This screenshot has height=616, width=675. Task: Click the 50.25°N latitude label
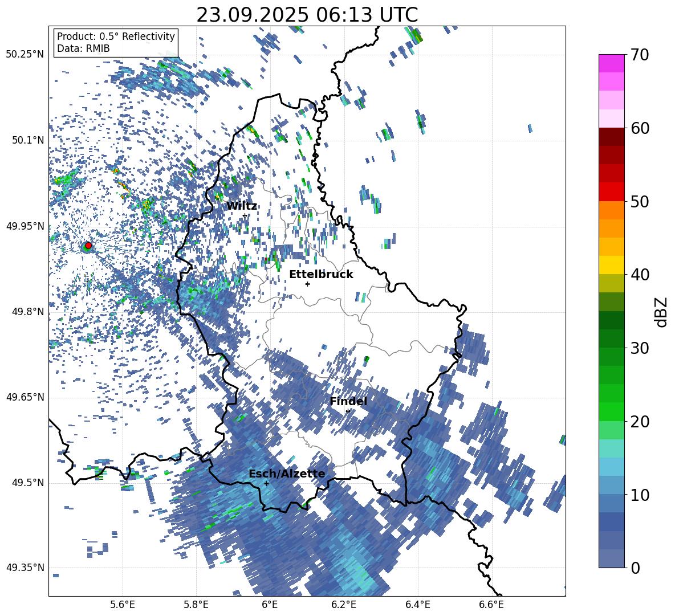pos(25,55)
